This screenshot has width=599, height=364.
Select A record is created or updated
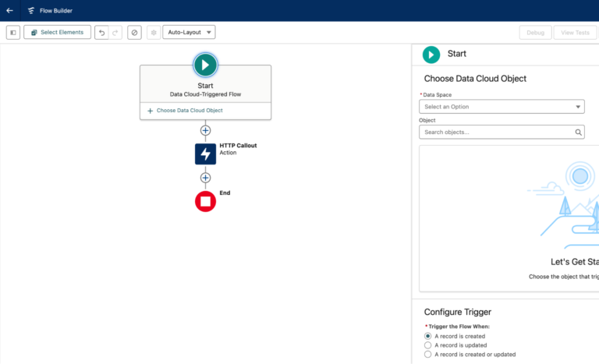[x=428, y=355]
